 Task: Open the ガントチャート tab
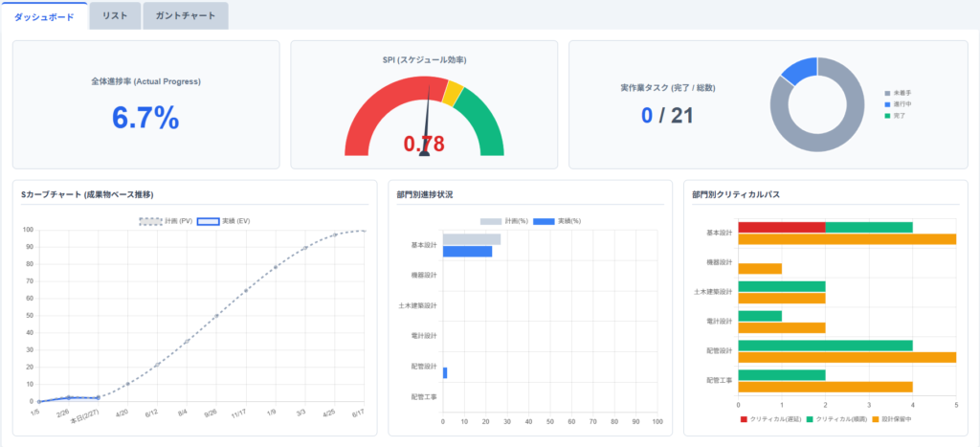point(186,15)
